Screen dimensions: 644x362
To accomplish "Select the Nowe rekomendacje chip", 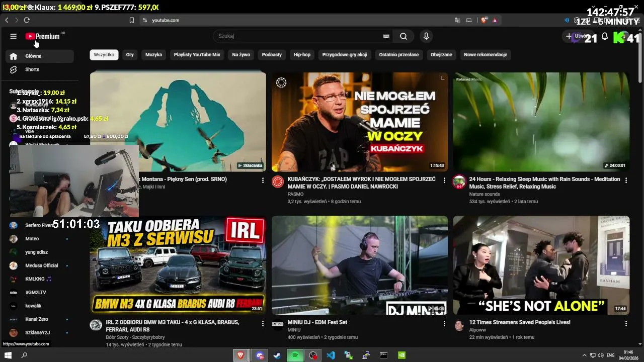I will pos(486,55).
